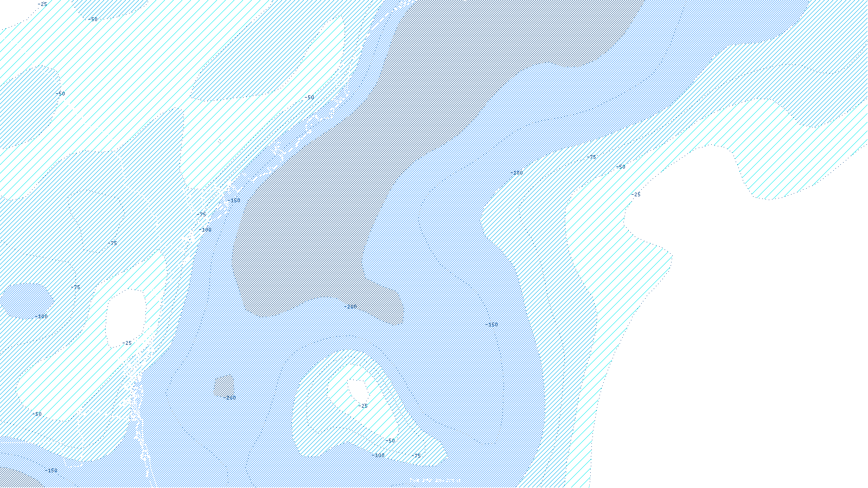Click the -150 label adjacent to the -75 and -100 labels

coord(233,201)
